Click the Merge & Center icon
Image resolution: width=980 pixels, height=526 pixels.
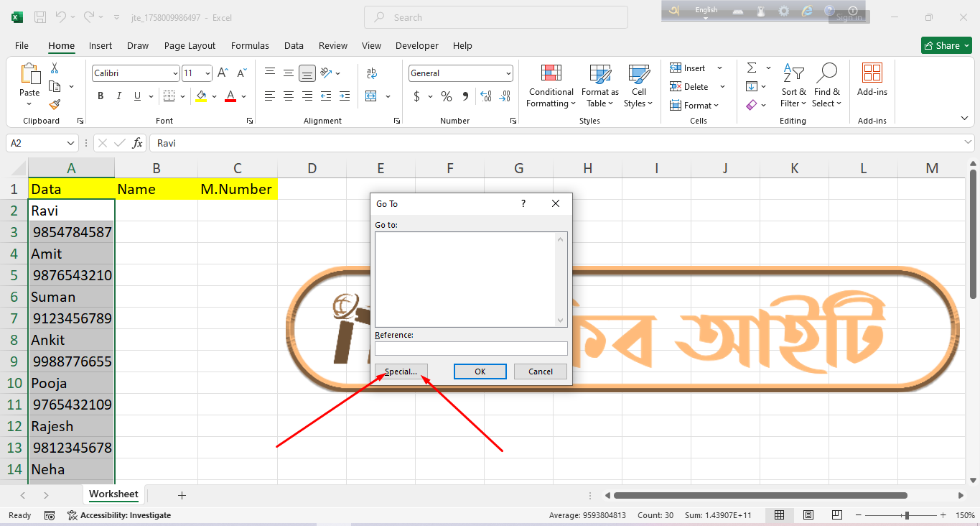pos(371,96)
